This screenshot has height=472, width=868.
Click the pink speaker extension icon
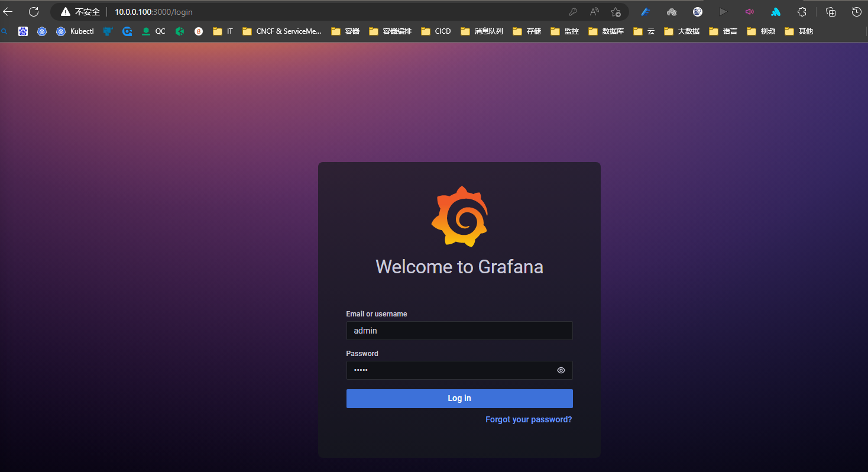click(x=749, y=12)
